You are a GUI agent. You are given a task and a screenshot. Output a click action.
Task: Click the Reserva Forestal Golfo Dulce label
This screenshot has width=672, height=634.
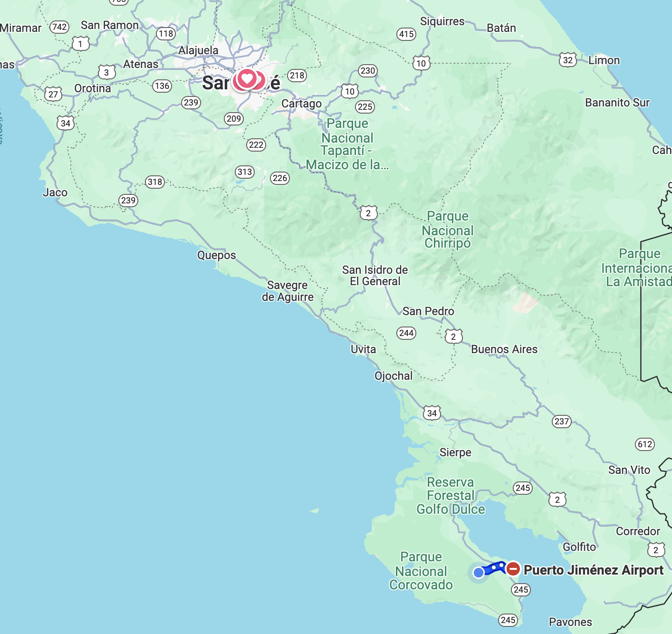pos(451,496)
